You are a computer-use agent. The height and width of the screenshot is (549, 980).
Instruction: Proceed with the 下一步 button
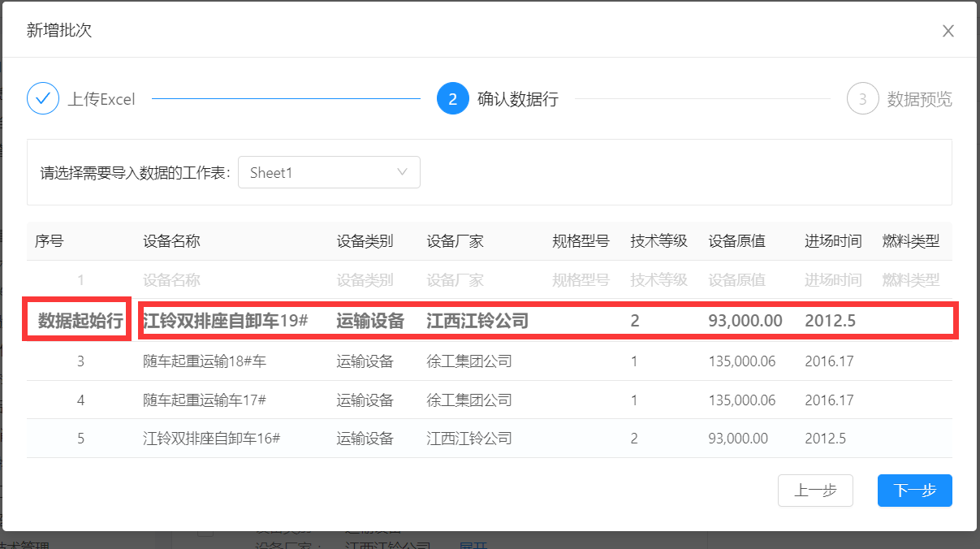click(914, 491)
